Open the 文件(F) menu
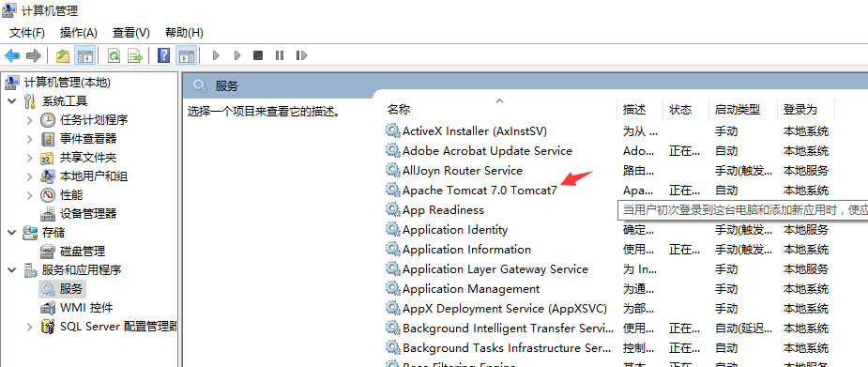This screenshot has width=868, height=367. 26,33
